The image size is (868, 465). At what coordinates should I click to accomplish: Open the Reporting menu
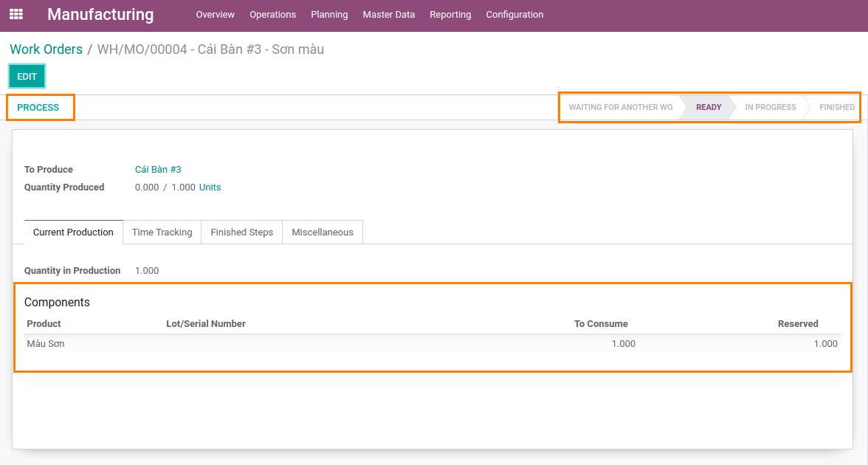click(450, 15)
